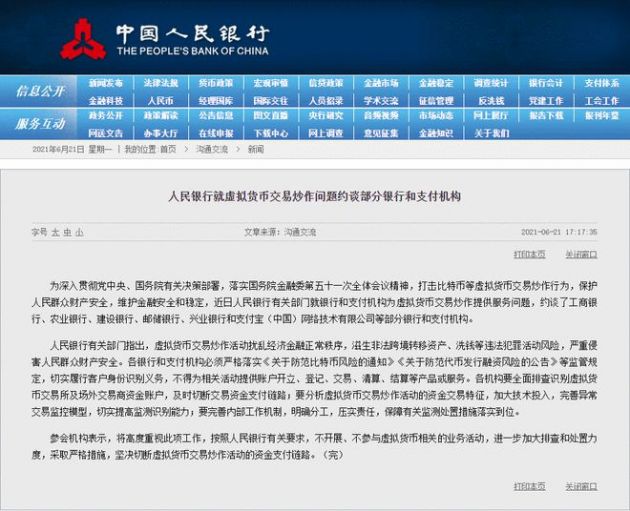Open 金融科技 navigation item
This screenshot has width=630, height=511.
pos(106,100)
